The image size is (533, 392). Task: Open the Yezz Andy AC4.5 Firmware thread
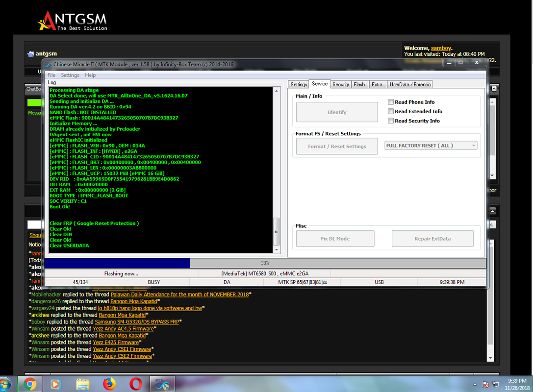point(123,328)
